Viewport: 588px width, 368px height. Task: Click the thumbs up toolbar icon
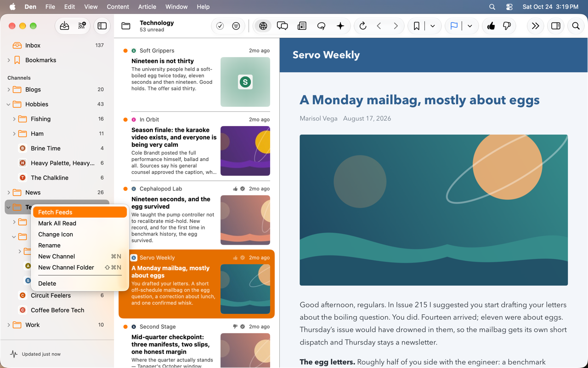point(491,26)
